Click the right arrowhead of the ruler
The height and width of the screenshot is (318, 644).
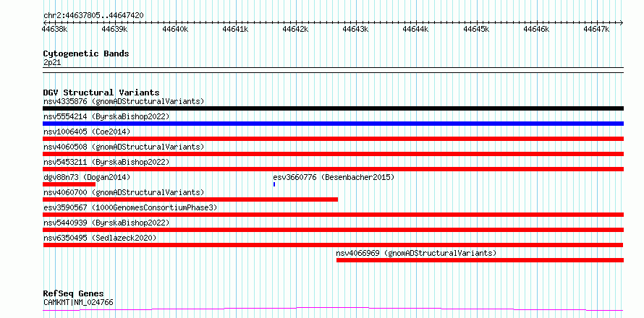[x=622, y=22]
